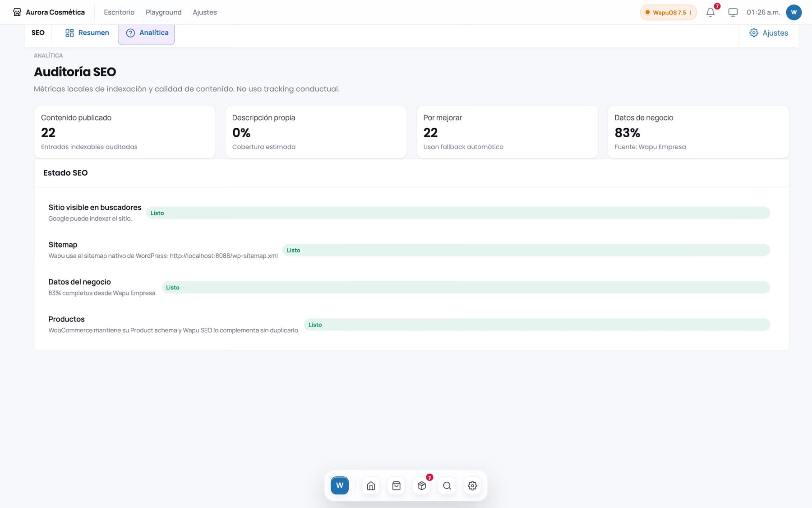
Task: Open home icon in the dock
Action: click(x=371, y=486)
